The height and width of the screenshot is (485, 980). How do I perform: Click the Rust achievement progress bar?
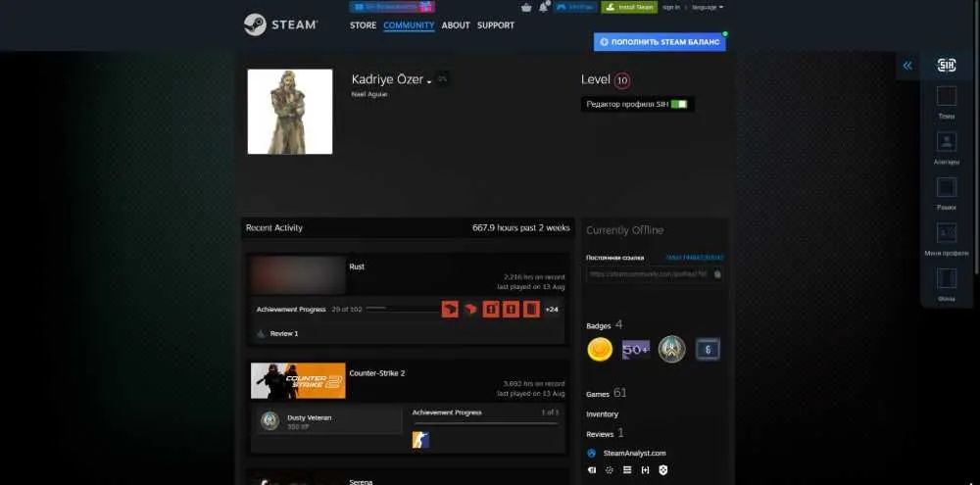[x=402, y=309]
